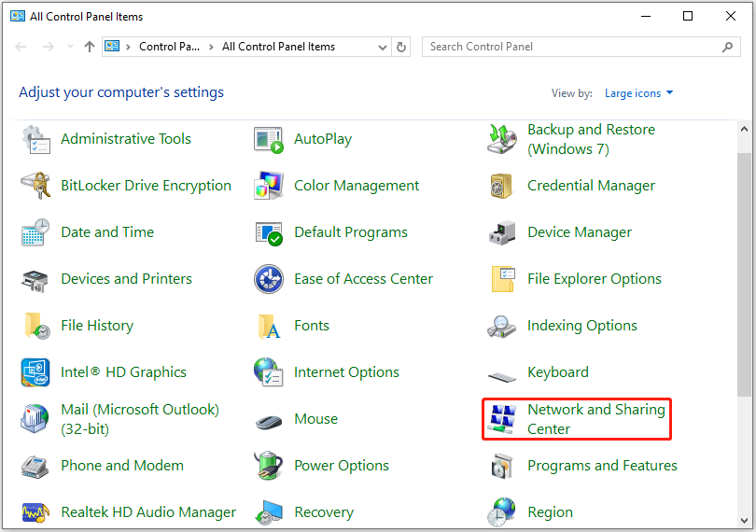Select Programs and Features link
756x532 pixels.
coord(602,466)
